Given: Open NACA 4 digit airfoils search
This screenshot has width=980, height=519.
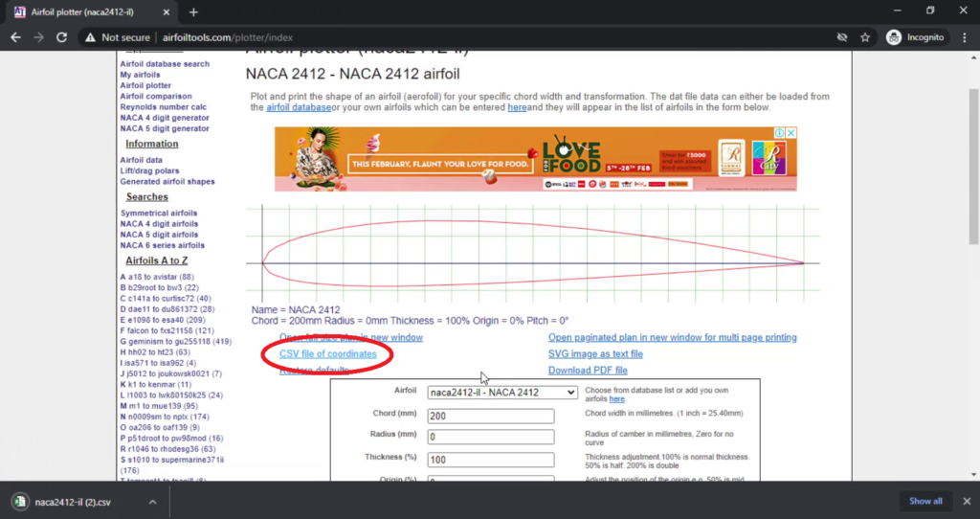Looking at the screenshot, I should coord(160,224).
